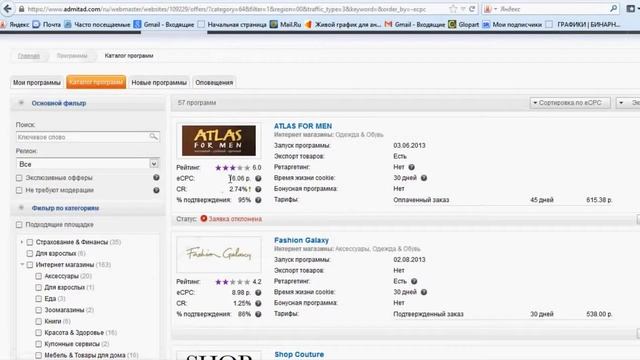Open help icon for Не требуют модерации

tap(156, 190)
